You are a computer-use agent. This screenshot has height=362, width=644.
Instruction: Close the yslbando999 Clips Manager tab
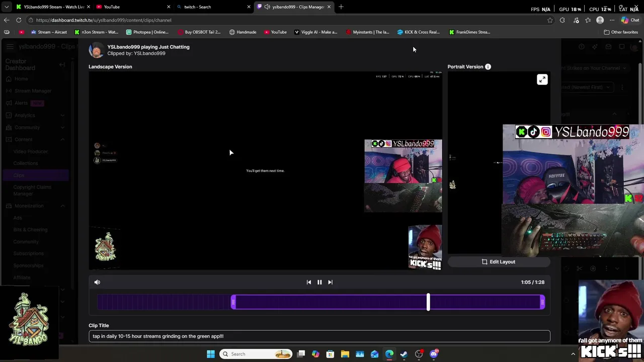coord(329,7)
